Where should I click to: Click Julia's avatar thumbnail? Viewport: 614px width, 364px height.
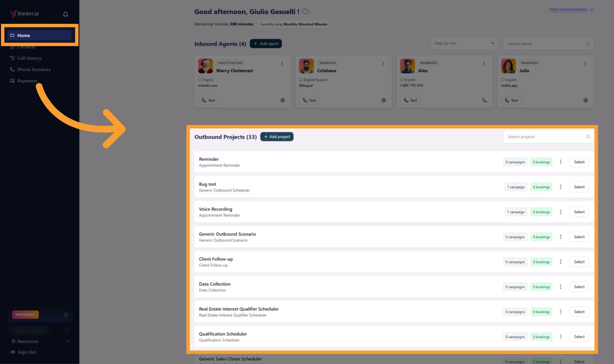[x=509, y=66]
